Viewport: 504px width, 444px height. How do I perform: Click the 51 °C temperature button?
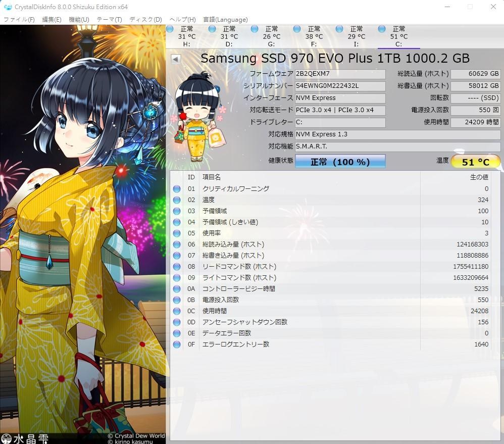(475, 162)
